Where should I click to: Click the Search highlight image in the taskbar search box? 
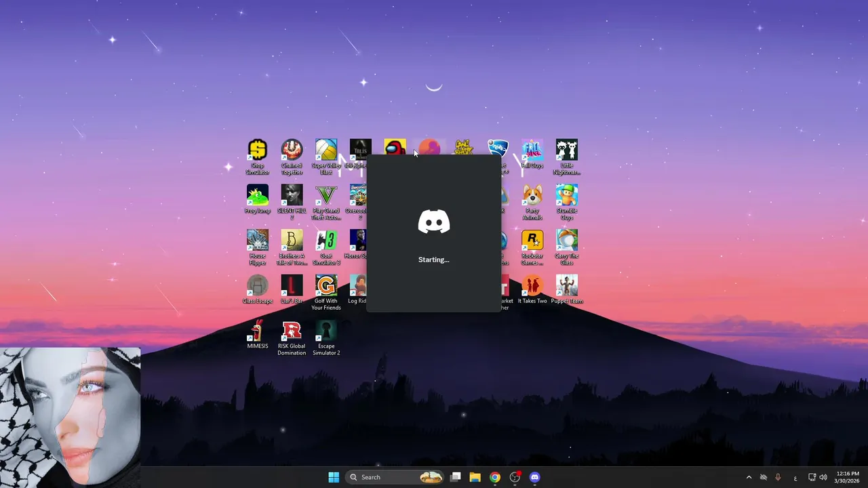(431, 477)
